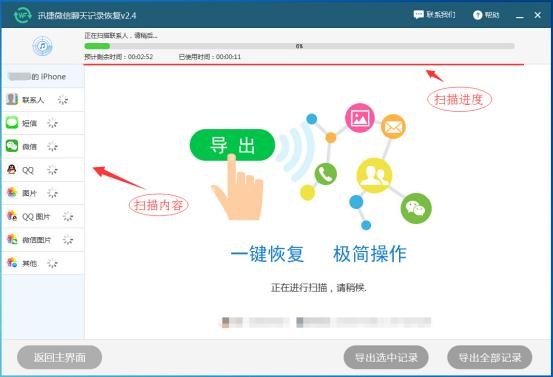Click the app logo in title bar
This screenshot has height=377, width=553.
tap(23, 15)
